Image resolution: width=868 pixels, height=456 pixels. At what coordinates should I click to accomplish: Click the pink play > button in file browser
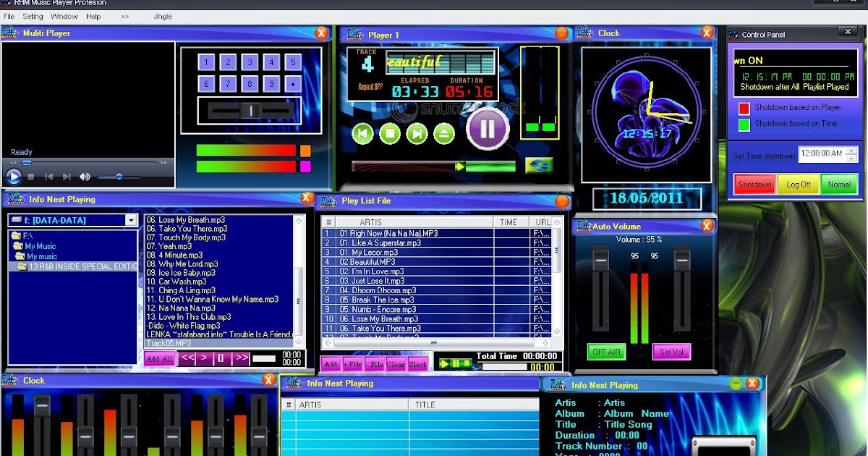[205, 358]
